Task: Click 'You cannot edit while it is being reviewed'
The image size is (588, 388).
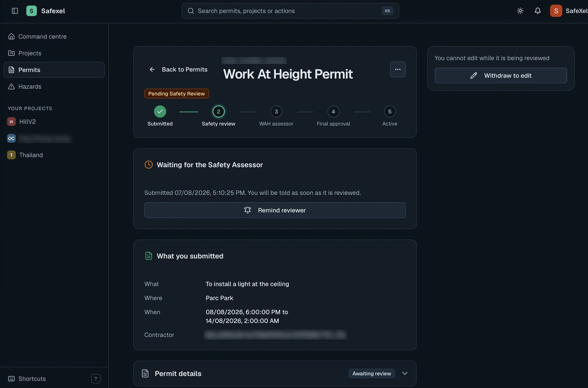Action: [492, 58]
